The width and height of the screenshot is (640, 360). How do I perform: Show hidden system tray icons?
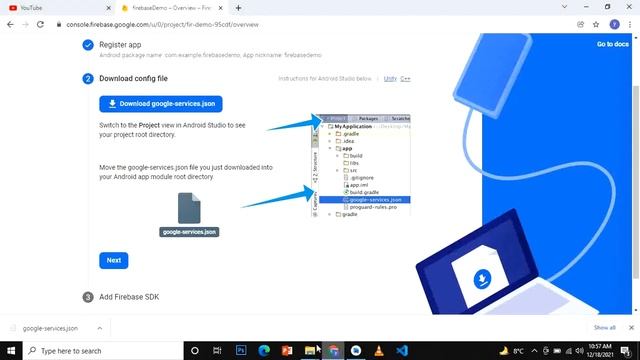pyautogui.click(x=534, y=351)
